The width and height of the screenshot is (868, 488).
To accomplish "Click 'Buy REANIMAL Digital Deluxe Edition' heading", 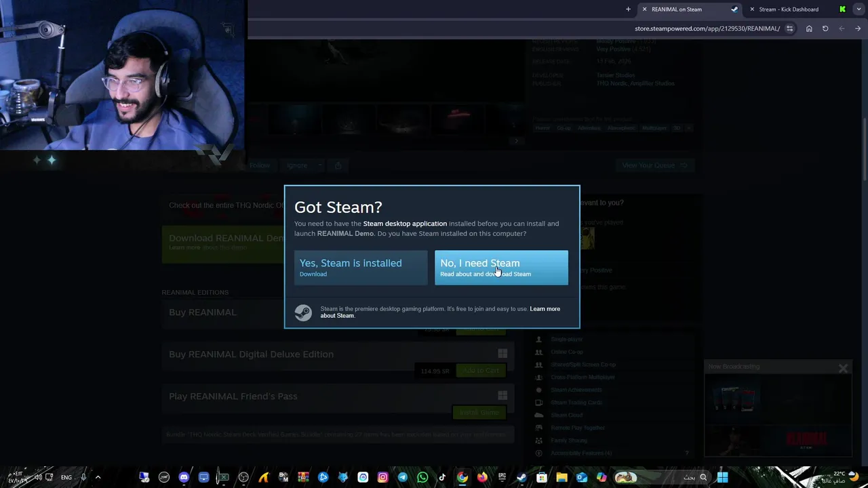I will click(251, 354).
